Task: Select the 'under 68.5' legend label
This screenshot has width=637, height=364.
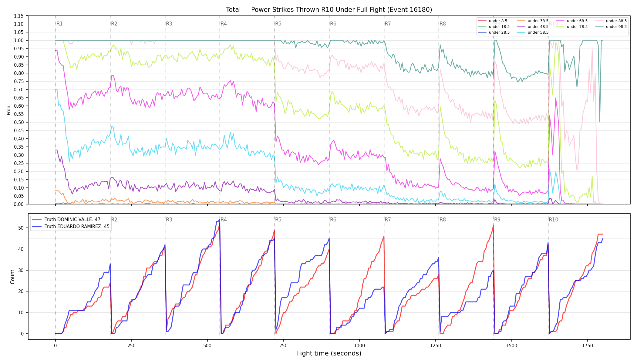Action: [577, 21]
